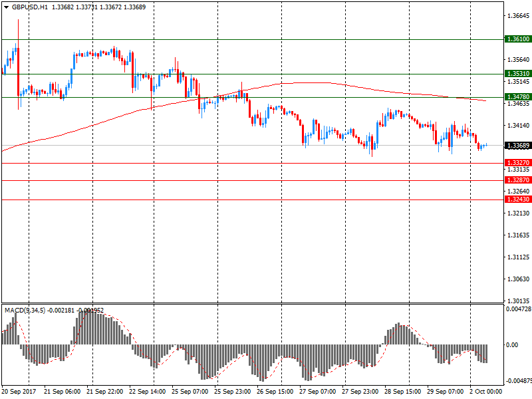Click the 25 Sep 23:00 time axis label
The width and height of the screenshot is (532, 399).
click(232, 392)
